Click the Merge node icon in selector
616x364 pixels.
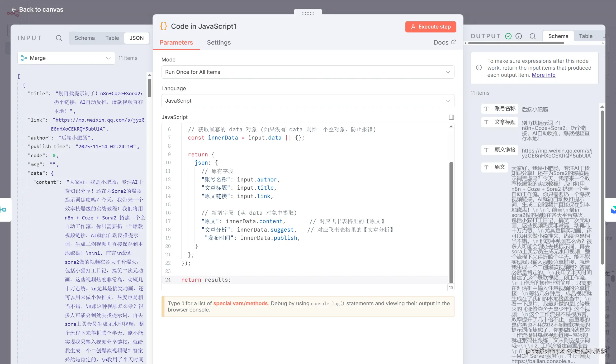[24, 58]
